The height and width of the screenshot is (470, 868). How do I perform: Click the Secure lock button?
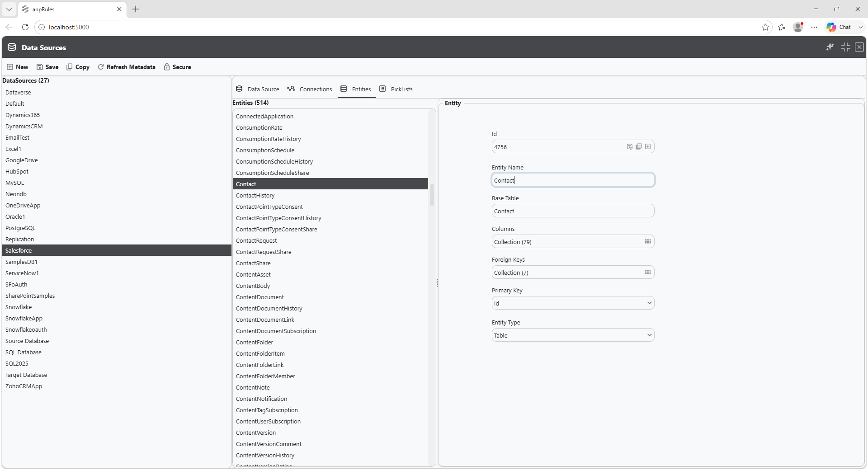tap(177, 67)
